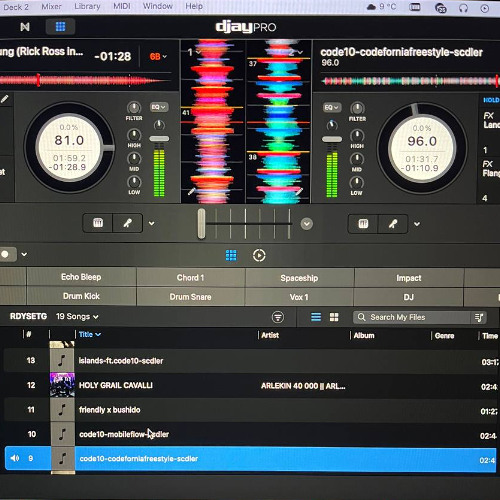Open the Mixer menu
The height and width of the screenshot is (500, 500).
pos(51,6)
